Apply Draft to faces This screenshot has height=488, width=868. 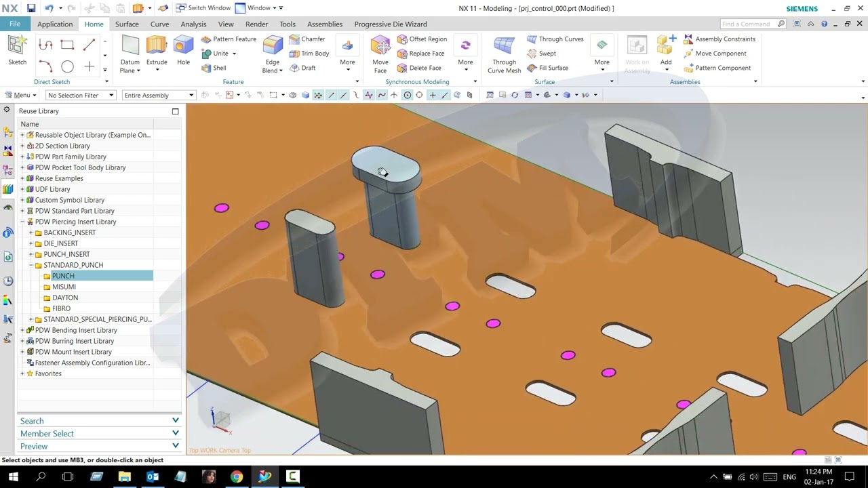coord(302,68)
